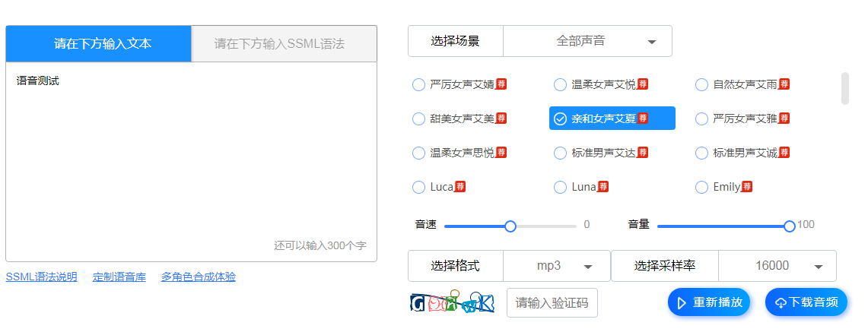
Task: Click the 音量 value 100
Action: pos(806,225)
